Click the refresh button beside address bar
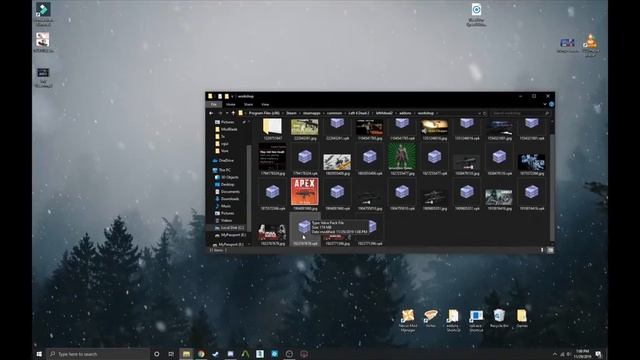The image size is (640, 360). pos(485,113)
